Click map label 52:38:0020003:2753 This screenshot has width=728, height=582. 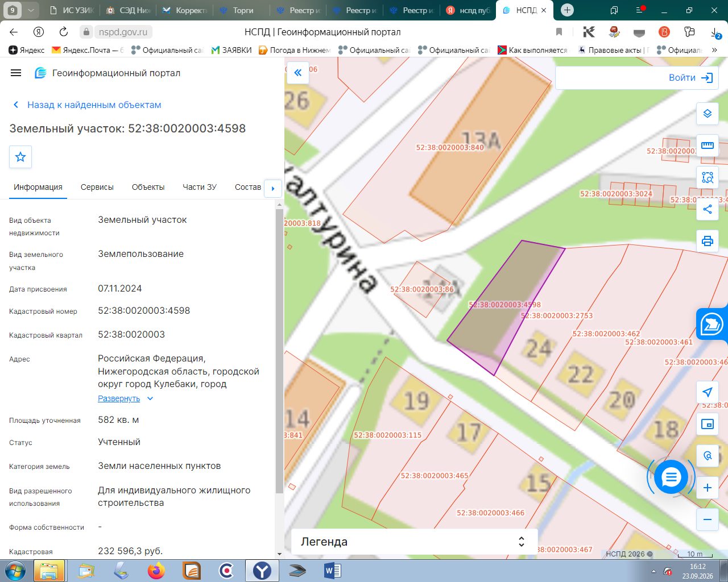[557, 315]
